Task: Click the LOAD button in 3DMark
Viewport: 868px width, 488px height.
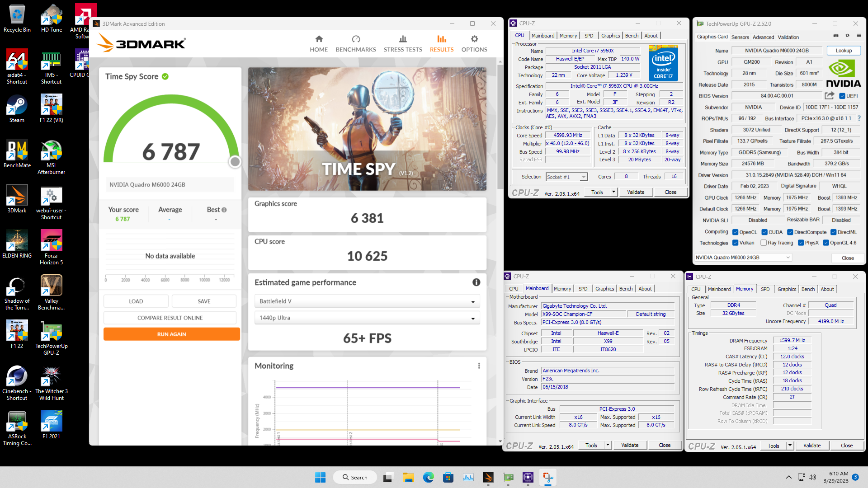Action: [x=136, y=301]
